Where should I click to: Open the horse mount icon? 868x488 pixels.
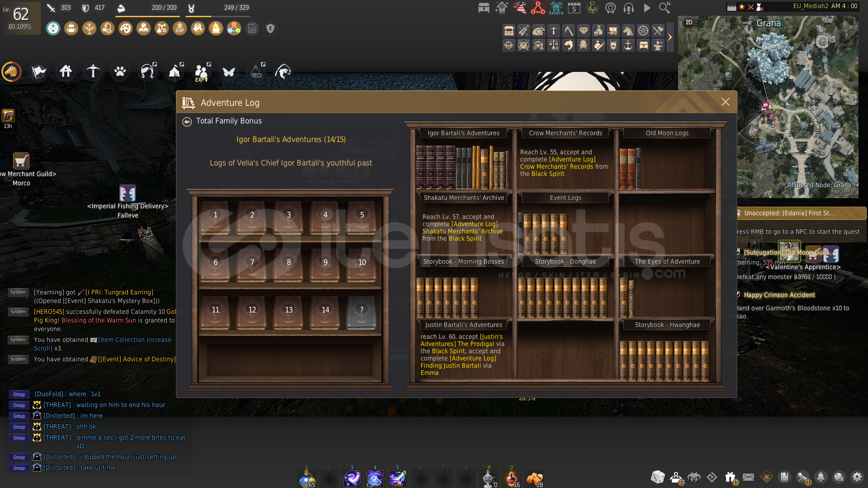pos(12,71)
